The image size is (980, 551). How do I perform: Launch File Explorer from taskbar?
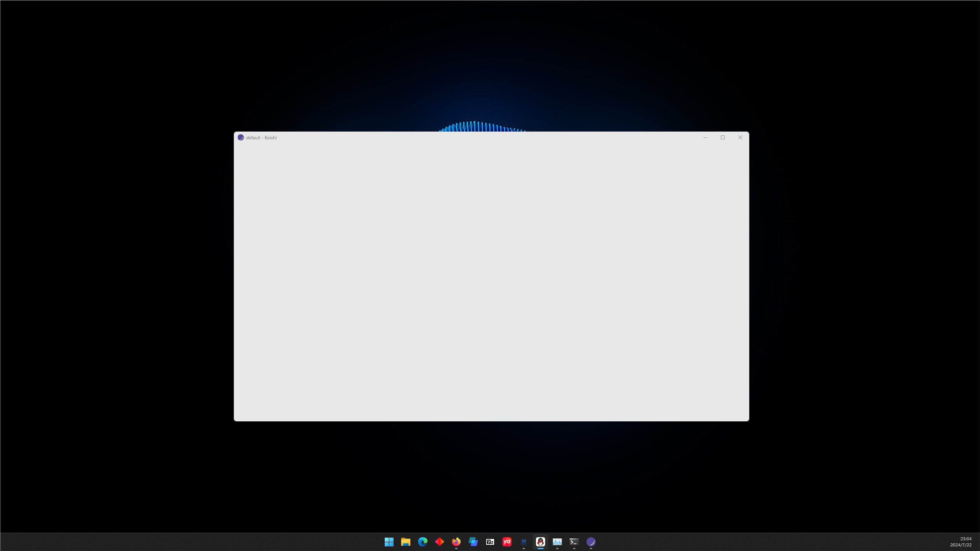(406, 542)
